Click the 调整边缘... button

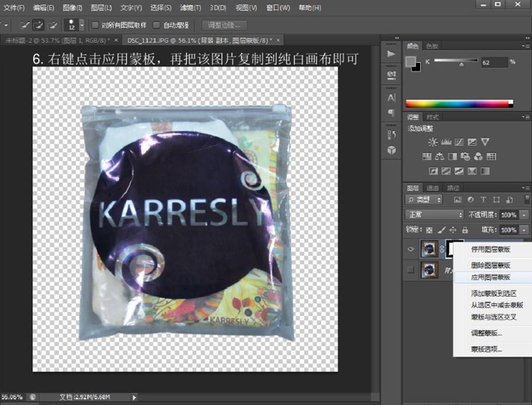click(224, 25)
